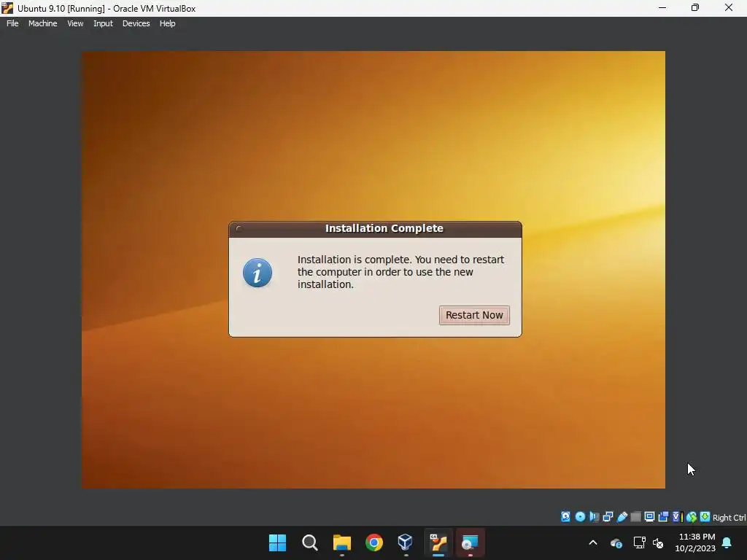Screen dimensions: 747x560
Task: Open Windows taskbar search
Action: click(309, 542)
